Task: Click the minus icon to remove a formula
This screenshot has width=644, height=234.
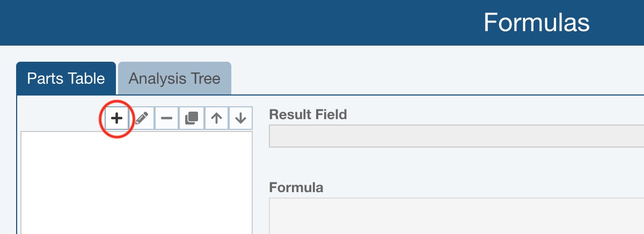Action: 166,118
